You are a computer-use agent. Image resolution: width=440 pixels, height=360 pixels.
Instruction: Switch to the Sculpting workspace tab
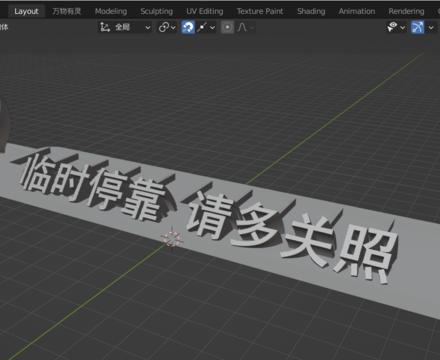tap(156, 11)
